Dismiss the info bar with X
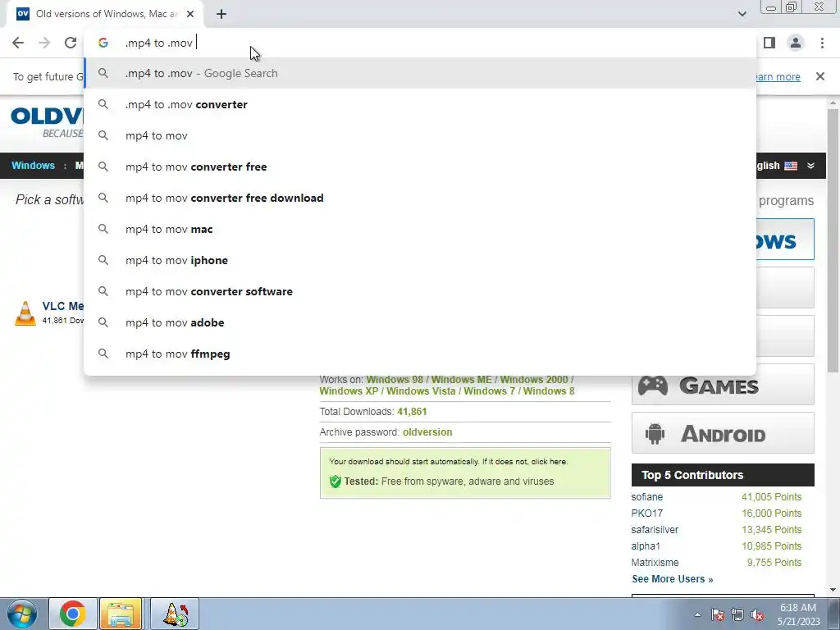The image size is (840, 630). point(819,76)
